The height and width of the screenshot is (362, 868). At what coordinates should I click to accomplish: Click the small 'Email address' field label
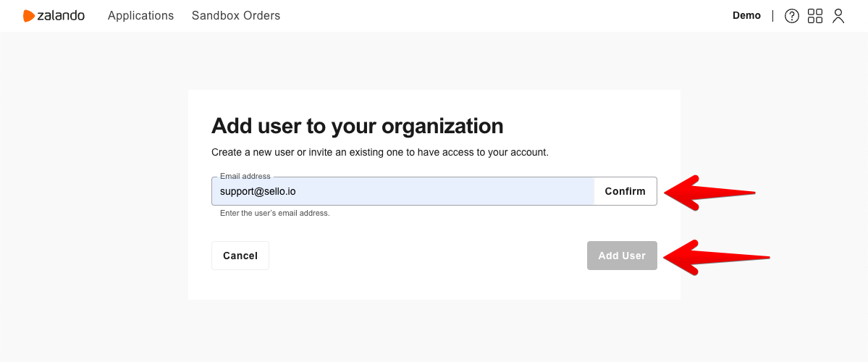coord(245,176)
